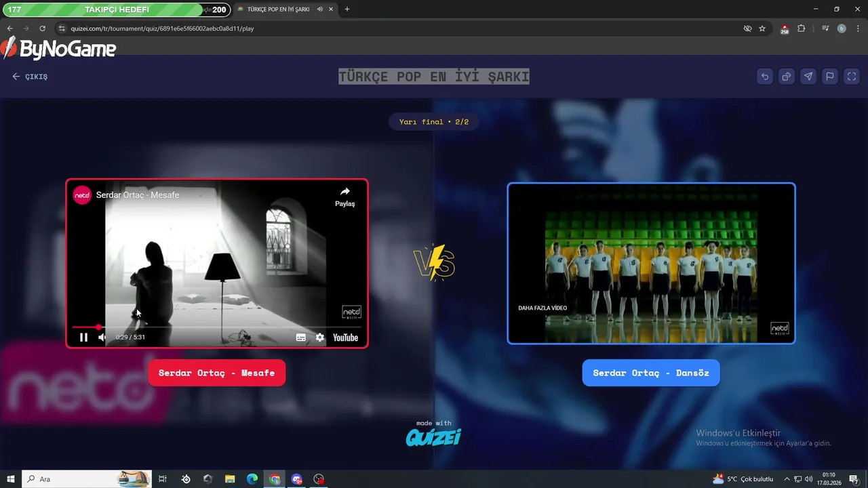This screenshot has height=488, width=868.
Task: Seek on the Mesafe video progress bar
Action: point(217,327)
